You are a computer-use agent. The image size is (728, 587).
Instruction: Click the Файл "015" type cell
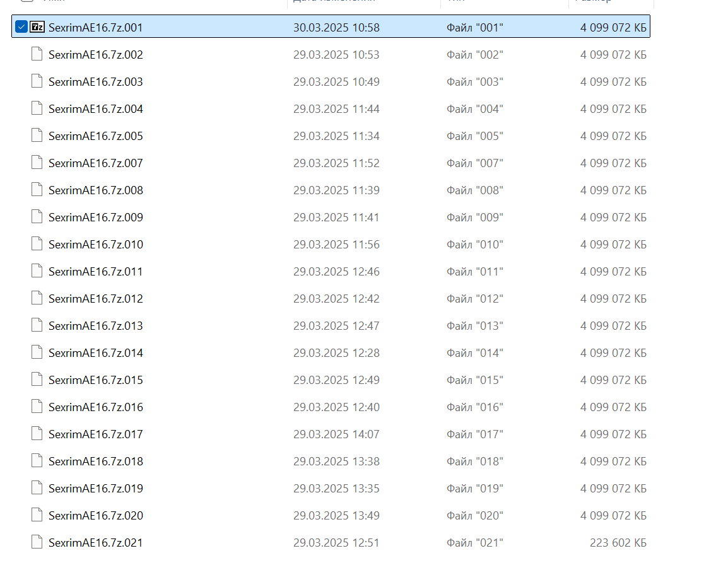(x=474, y=380)
